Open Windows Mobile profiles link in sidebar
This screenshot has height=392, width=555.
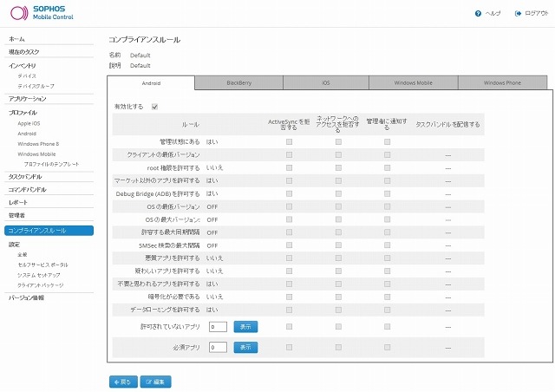(36, 154)
